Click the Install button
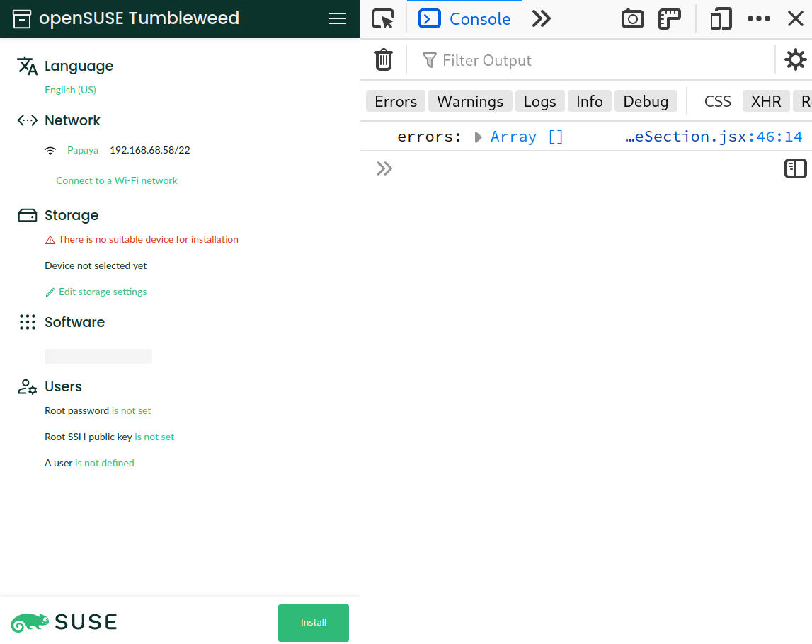The image size is (812, 644). 314,623
